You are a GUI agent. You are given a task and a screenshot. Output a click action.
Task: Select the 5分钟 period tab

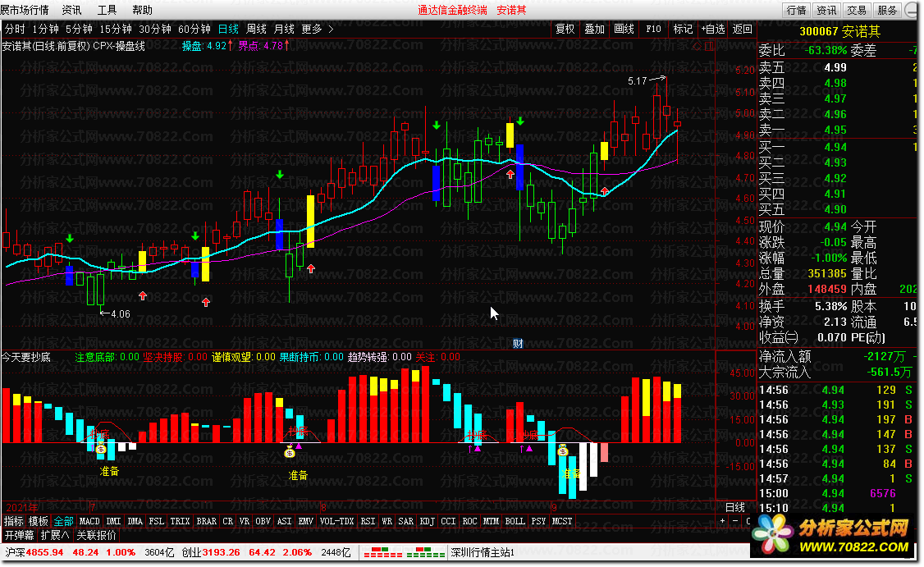click(x=79, y=29)
